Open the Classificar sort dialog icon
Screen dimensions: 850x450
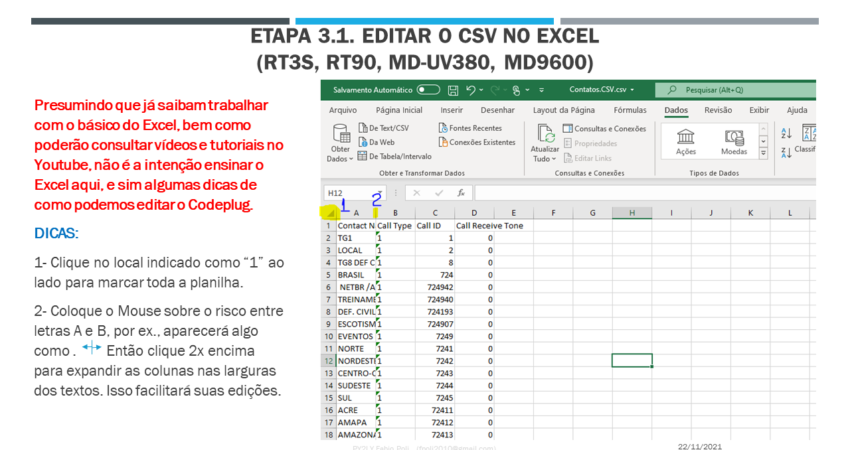pos(809,132)
